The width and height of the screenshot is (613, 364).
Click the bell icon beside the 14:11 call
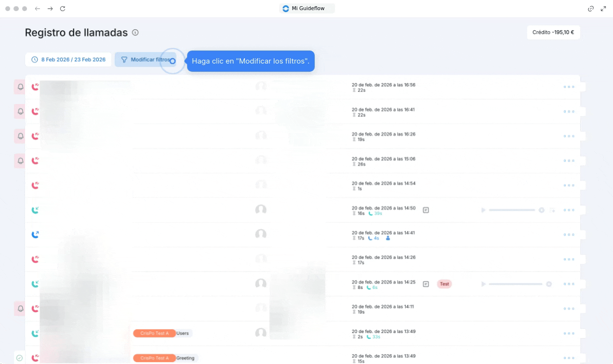(20, 309)
